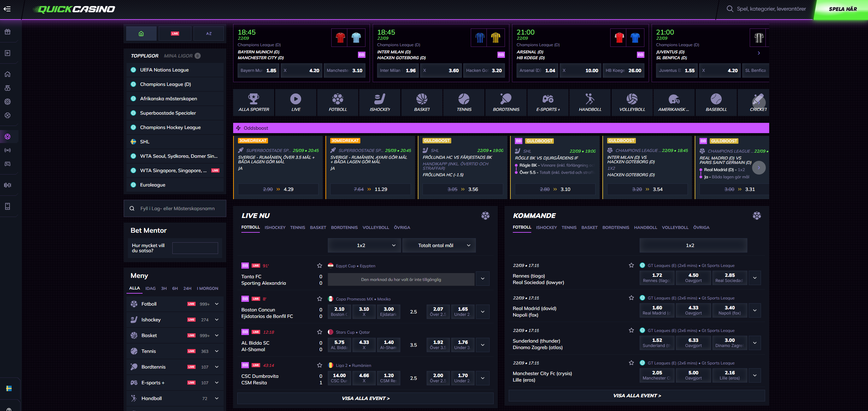Open the Live play icon tile
868x411 pixels.
[x=296, y=102]
